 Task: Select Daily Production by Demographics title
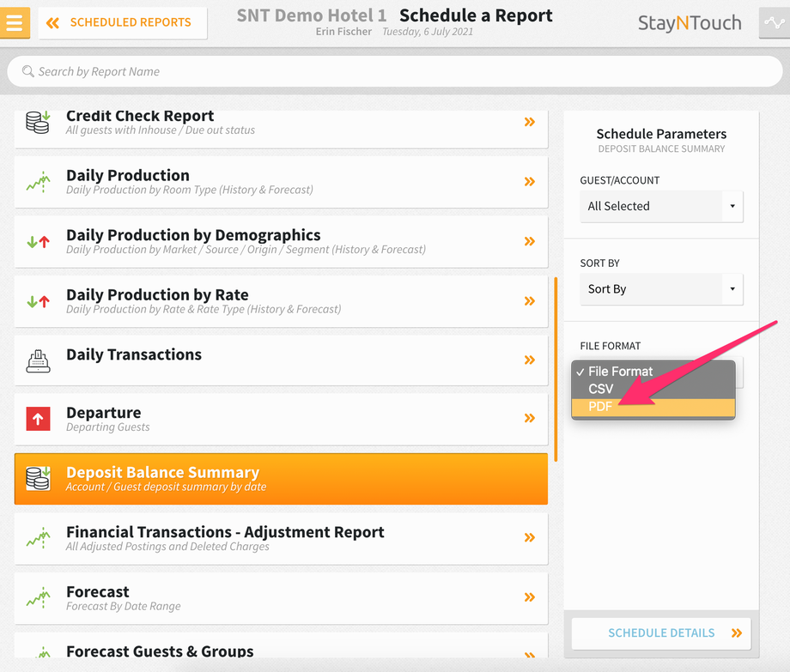click(x=193, y=235)
